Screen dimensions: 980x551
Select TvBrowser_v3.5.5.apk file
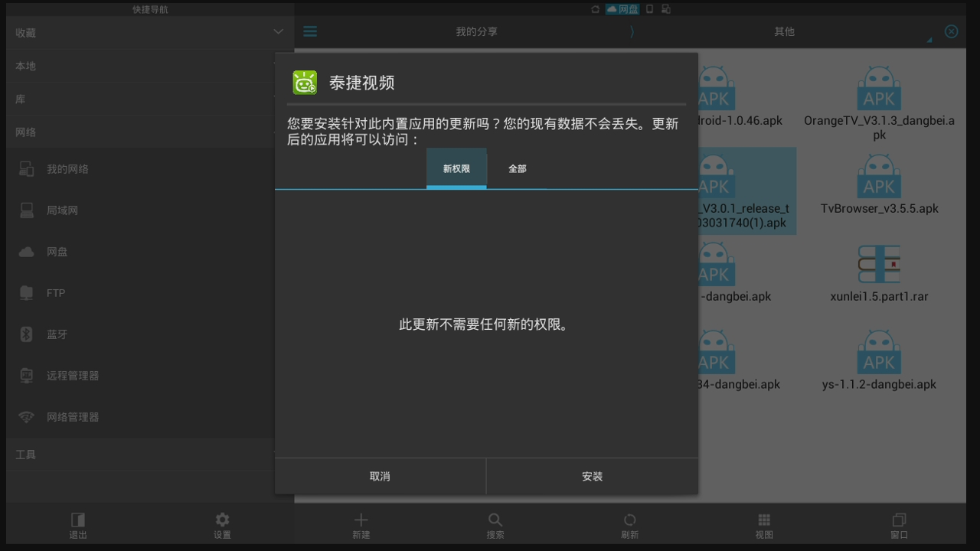[x=879, y=184]
